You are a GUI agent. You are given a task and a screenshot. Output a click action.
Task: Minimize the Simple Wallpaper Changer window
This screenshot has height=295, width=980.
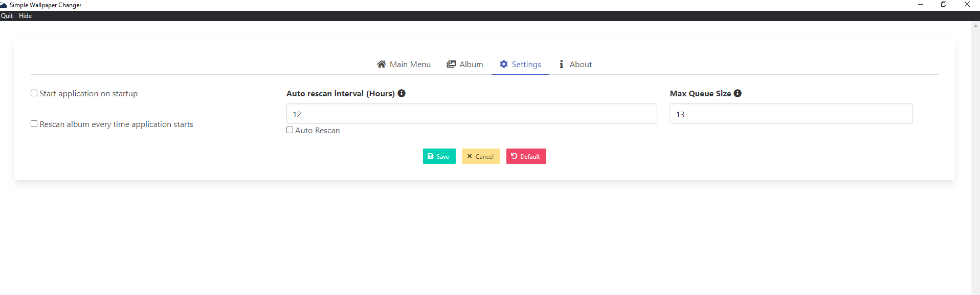coord(921,5)
